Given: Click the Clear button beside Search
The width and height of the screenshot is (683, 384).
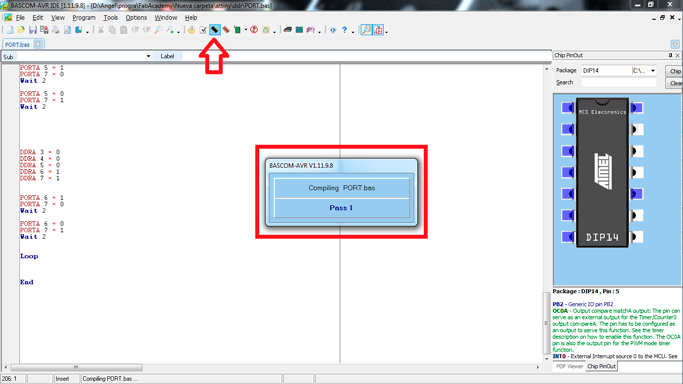Looking at the screenshot, I should click(x=675, y=83).
